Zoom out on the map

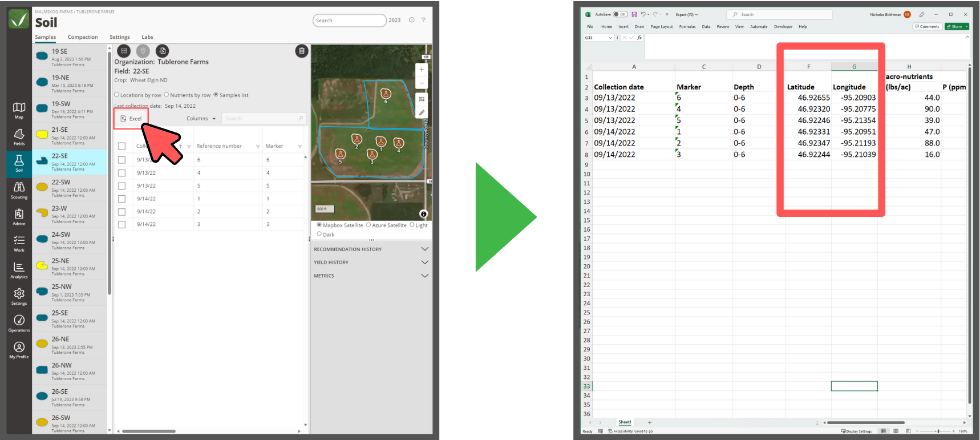422,83
